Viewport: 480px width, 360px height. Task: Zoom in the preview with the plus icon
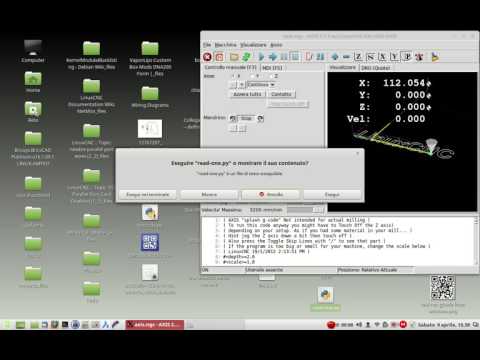pos(335,57)
